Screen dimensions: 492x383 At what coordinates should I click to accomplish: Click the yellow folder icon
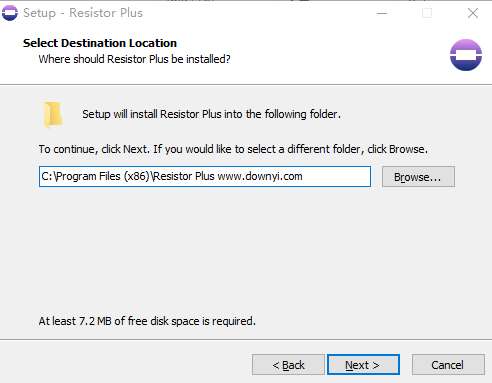53,114
